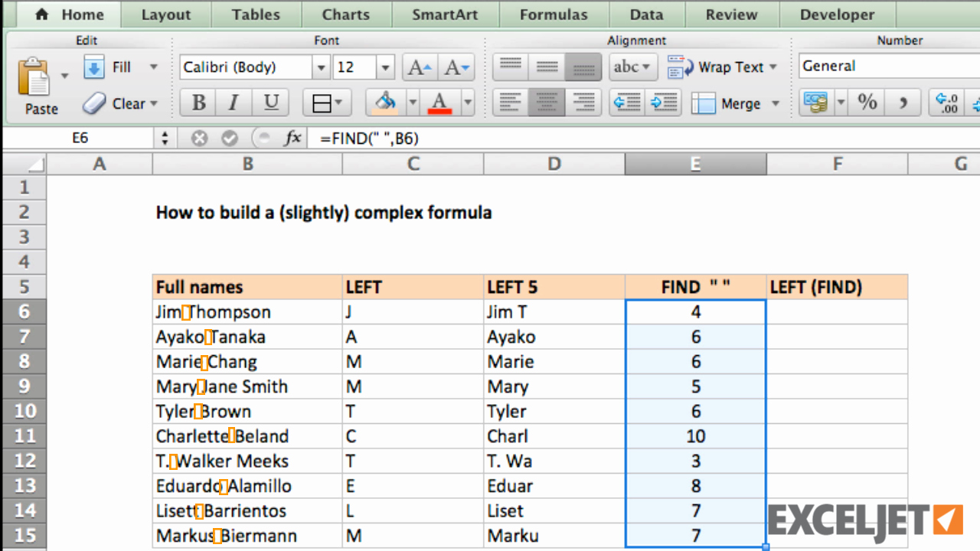Open the Merge options dropdown

[775, 103]
